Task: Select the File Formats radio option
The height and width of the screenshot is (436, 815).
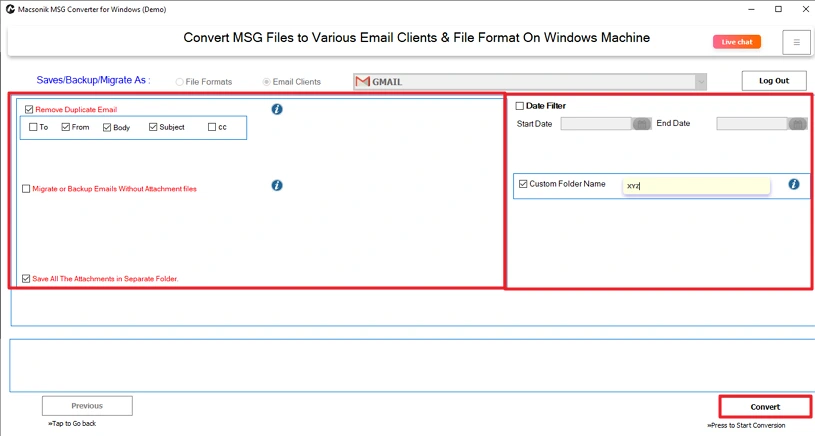Action: [180, 82]
